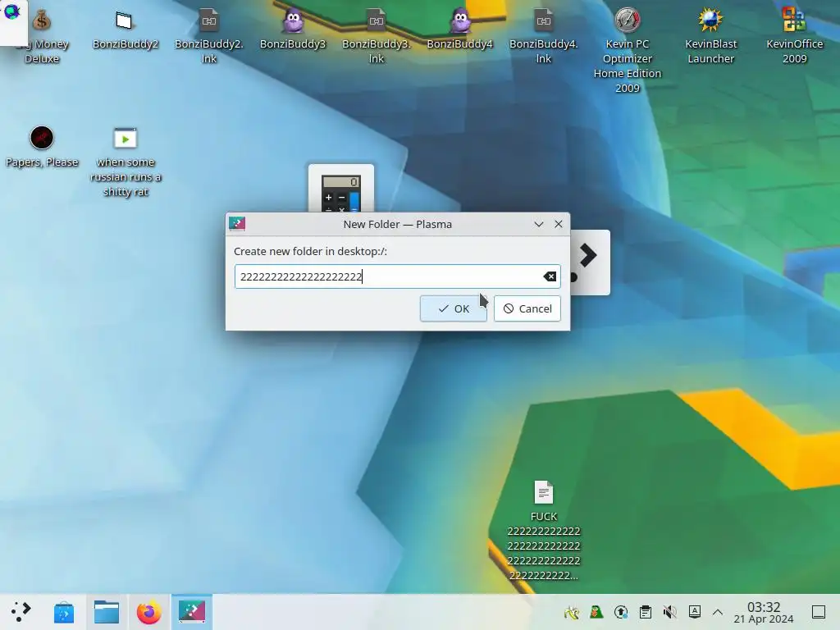Click the arrow widget right of the dialog
The width and height of the screenshot is (840, 630).
[x=589, y=262]
